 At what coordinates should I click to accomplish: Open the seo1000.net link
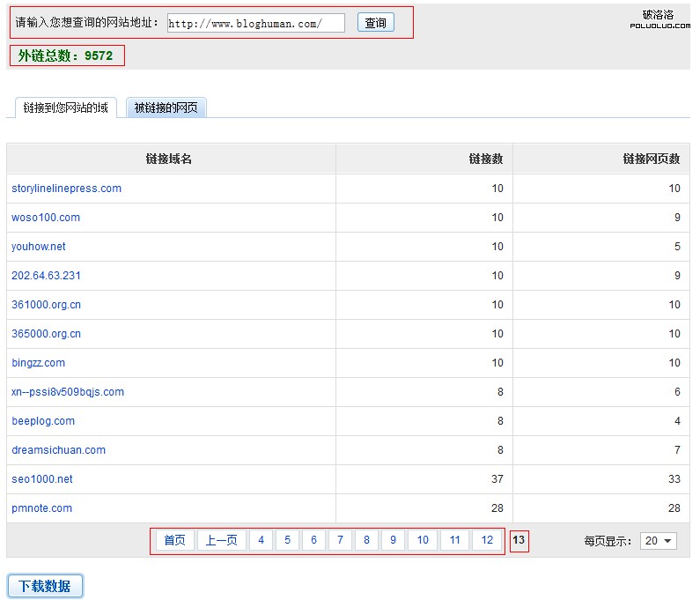point(42,479)
